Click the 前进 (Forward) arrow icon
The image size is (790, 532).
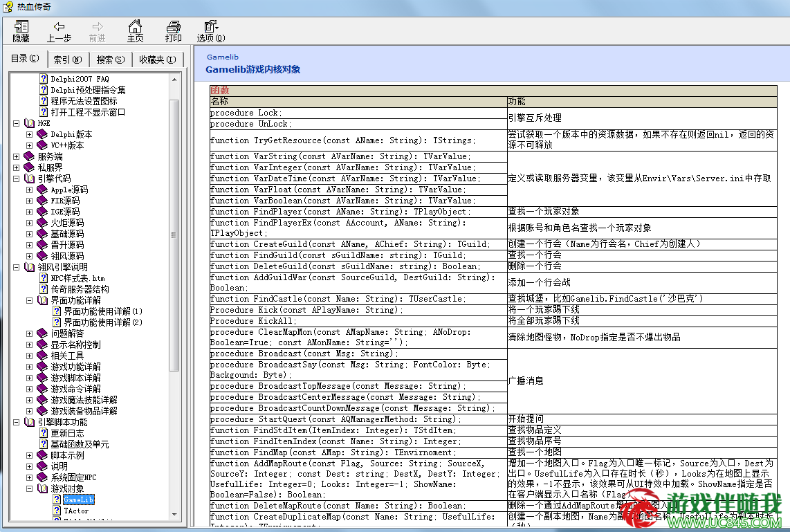[x=98, y=26]
